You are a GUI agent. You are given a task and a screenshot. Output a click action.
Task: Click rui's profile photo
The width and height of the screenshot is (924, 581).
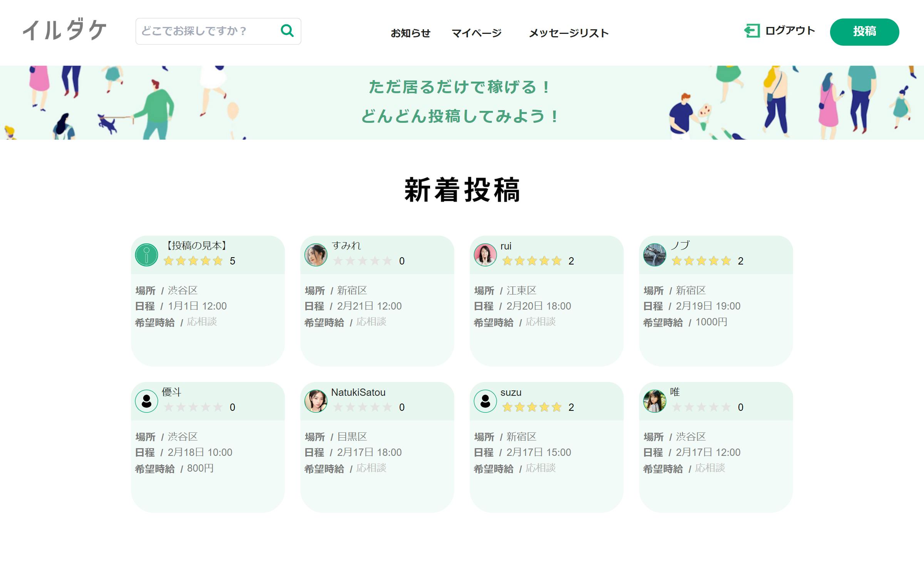pyautogui.click(x=485, y=255)
